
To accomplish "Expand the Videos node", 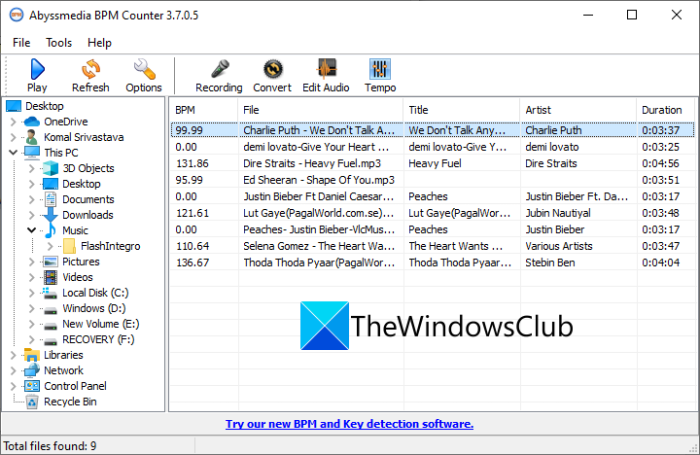I will 32,277.
